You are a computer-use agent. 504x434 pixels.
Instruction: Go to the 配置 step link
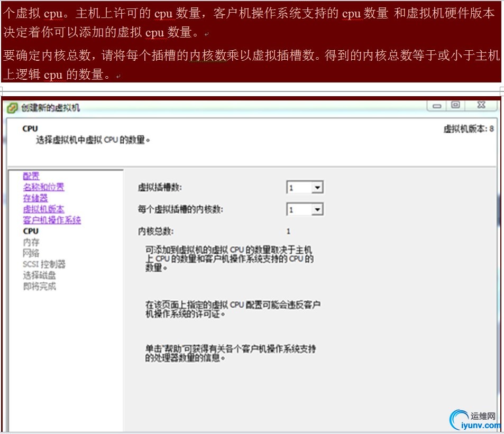click(31, 176)
